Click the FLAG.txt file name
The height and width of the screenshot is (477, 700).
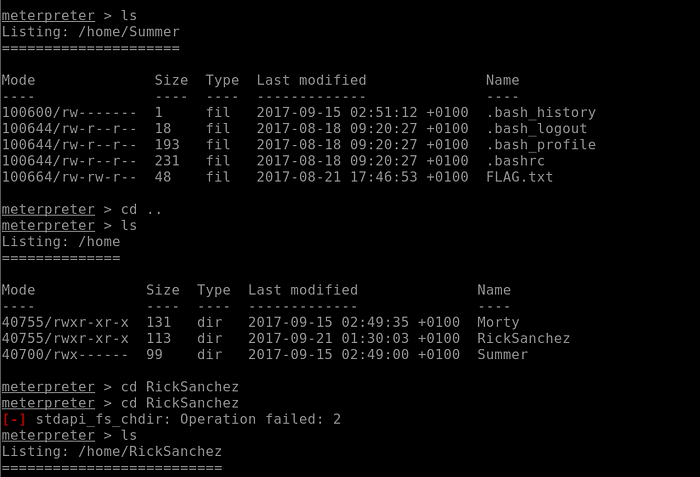pos(519,177)
